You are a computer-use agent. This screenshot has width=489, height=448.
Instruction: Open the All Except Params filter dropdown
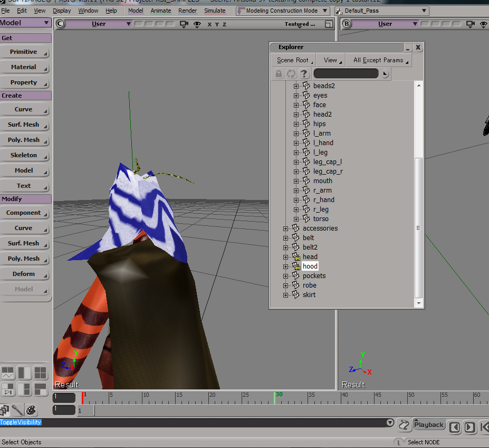click(379, 60)
